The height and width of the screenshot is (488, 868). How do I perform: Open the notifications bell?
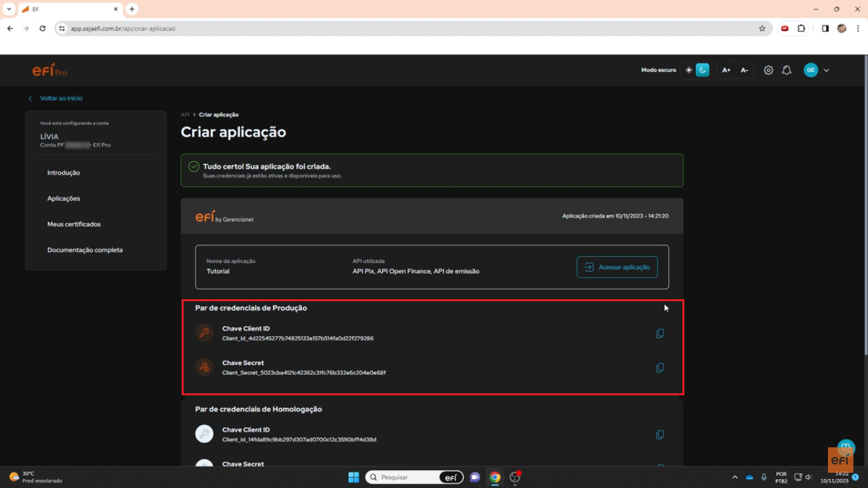(787, 70)
